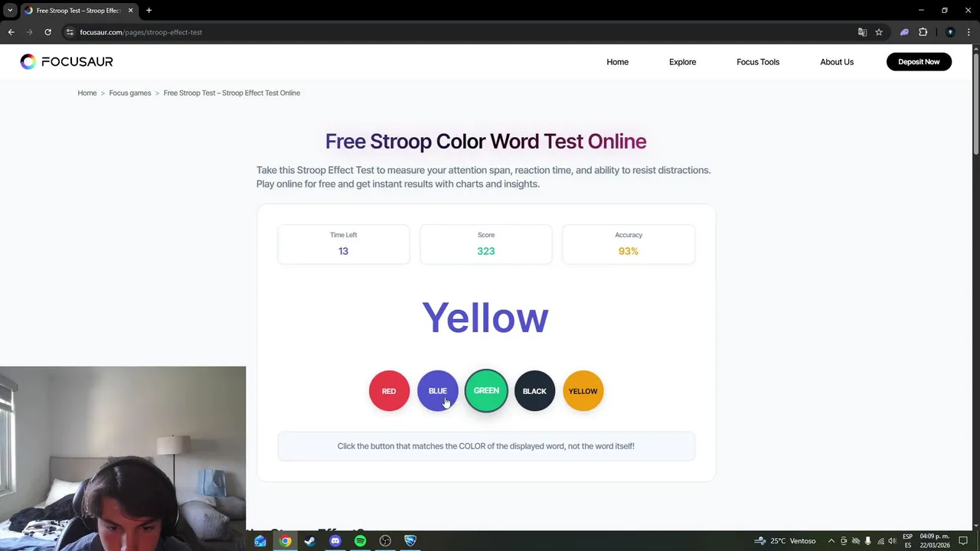Click the microphone tray icon

click(867, 541)
